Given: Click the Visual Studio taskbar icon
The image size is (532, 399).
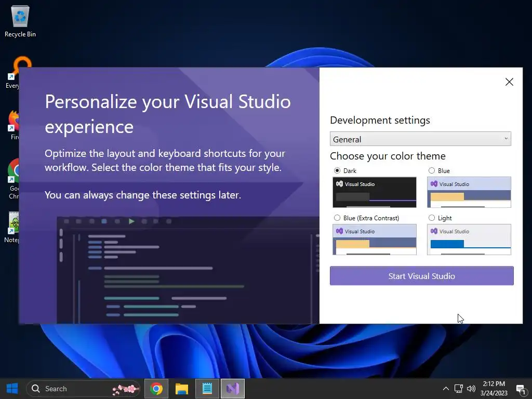Looking at the screenshot, I should [x=233, y=389].
